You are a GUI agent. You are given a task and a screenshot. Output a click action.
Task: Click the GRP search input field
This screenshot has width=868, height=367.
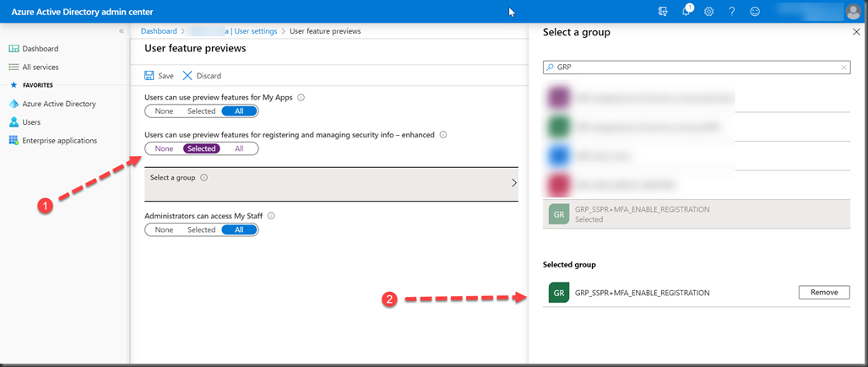(692, 67)
